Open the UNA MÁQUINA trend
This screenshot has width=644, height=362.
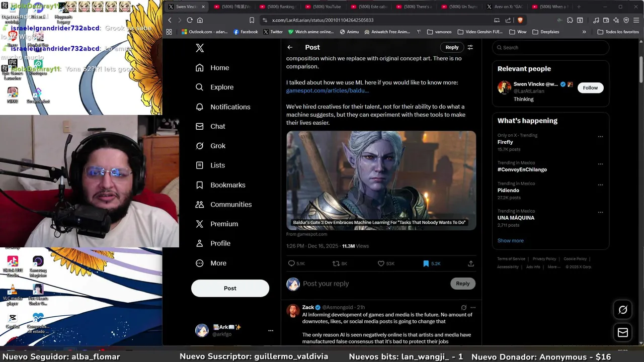516,218
